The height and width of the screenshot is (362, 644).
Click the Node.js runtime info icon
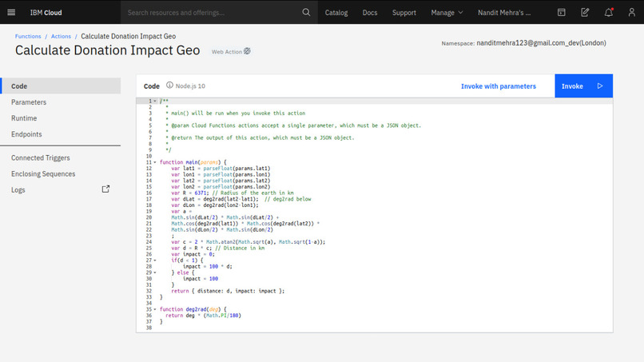(x=169, y=86)
